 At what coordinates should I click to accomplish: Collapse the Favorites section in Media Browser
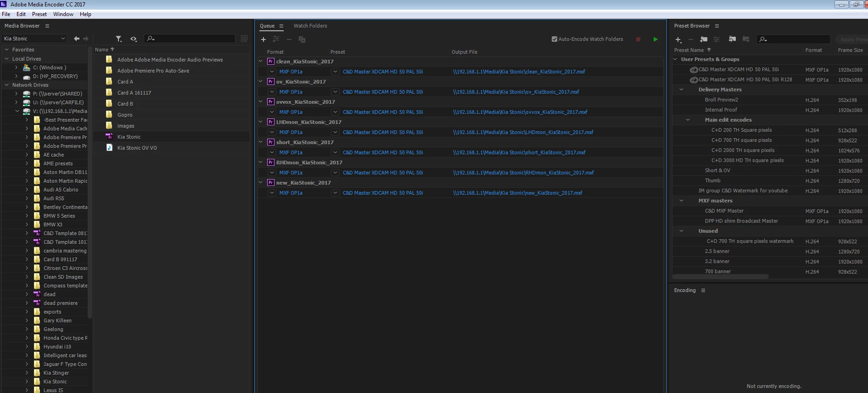6,50
